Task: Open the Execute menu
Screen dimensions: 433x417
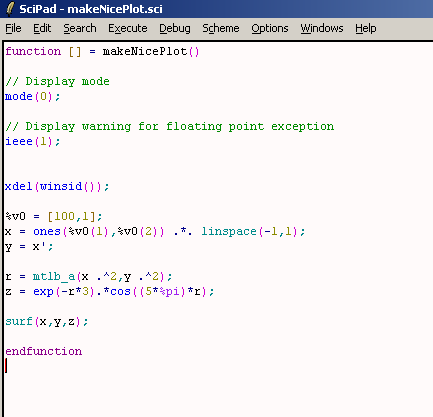Action: 128,29
